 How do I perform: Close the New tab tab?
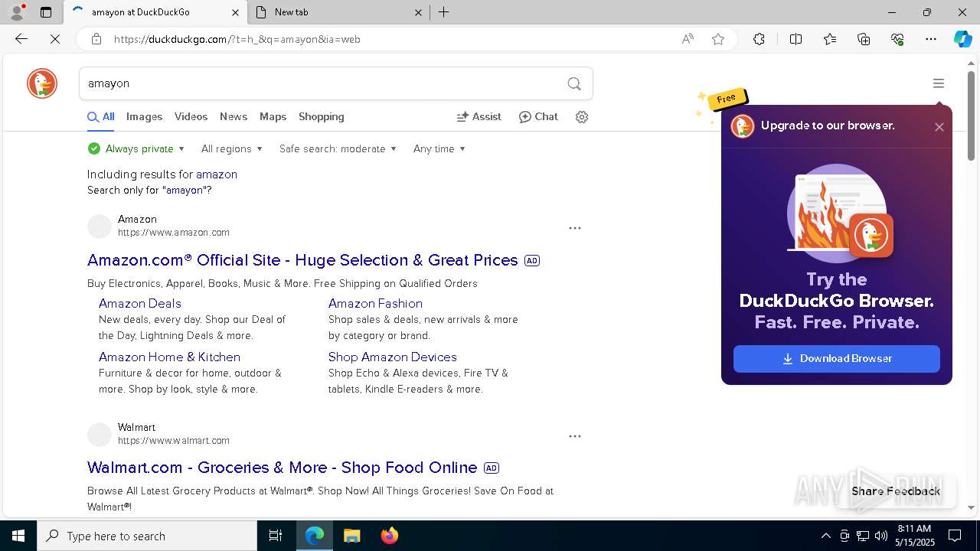(x=418, y=12)
